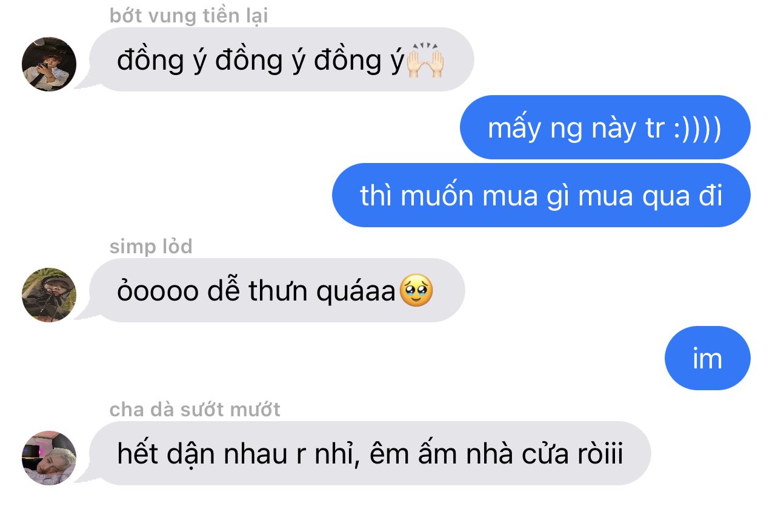This screenshot has height=532, width=778.
Task: Tap the 'thì muốn mua gì mua qua đi' bubble
Action: tap(541, 195)
